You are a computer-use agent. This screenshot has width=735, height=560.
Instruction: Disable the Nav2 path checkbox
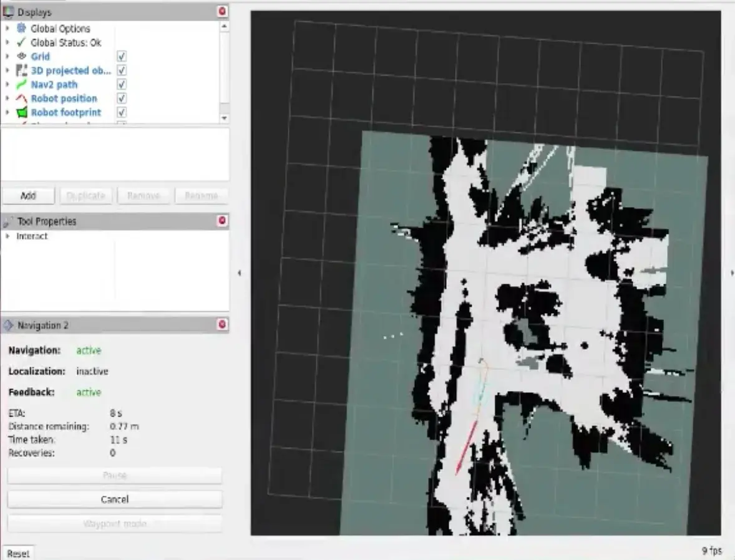click(122, 84)
